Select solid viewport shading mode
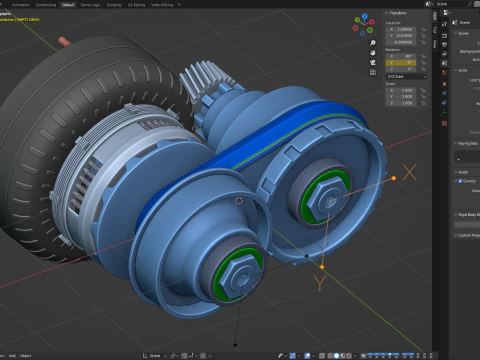 [336, 356]
